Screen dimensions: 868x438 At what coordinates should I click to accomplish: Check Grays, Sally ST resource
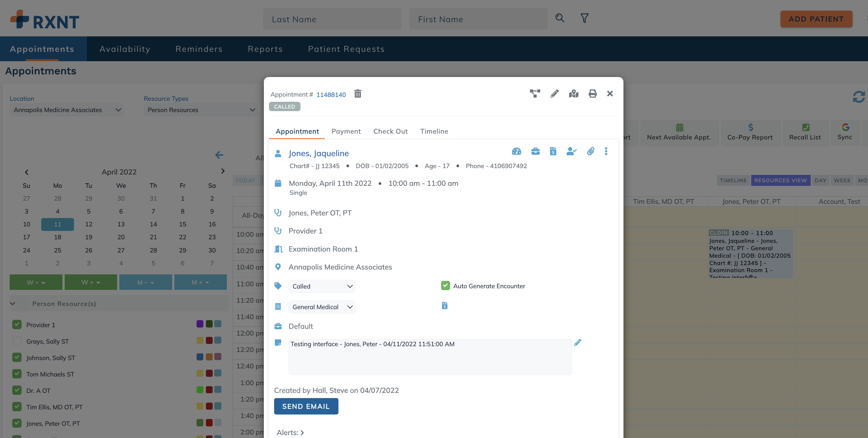[x=17, y=341]
